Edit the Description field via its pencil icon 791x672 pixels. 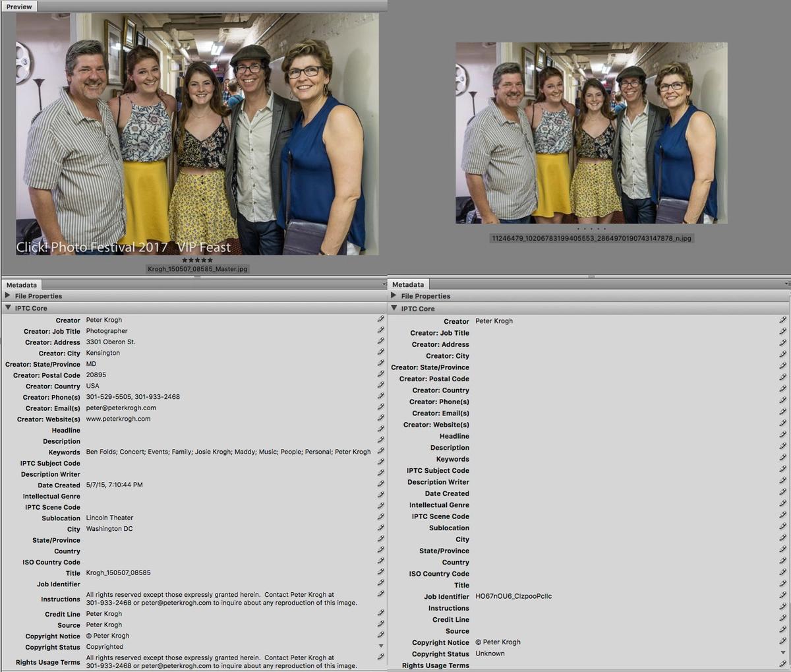click(x=381, y=441)
